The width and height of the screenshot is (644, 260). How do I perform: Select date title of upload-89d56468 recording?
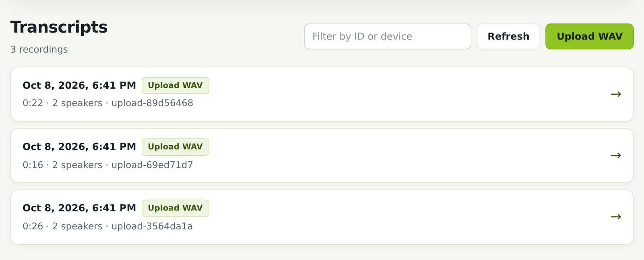(79, 85)
